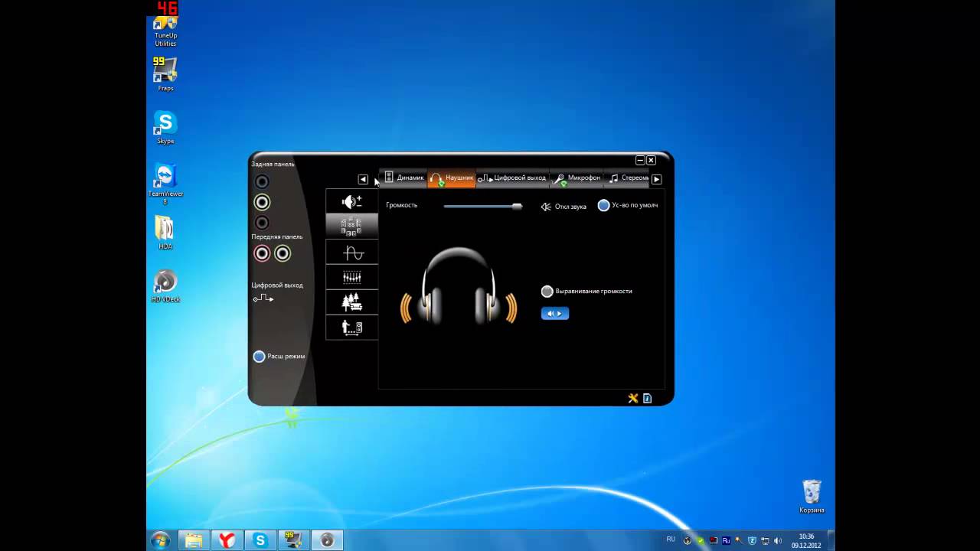The width and height of the screenshot is (980, 551).
Task: Open the Windows Start menu
Action: click(x=161, y=540)
